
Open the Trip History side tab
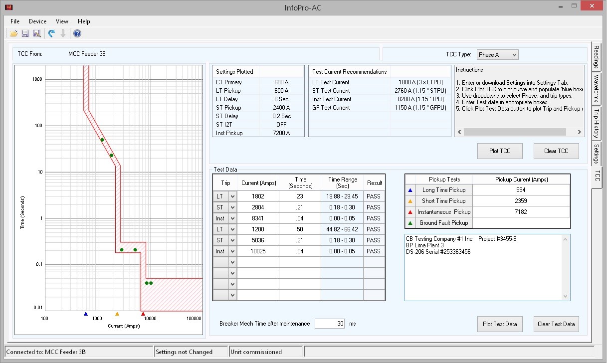(597, 122)
